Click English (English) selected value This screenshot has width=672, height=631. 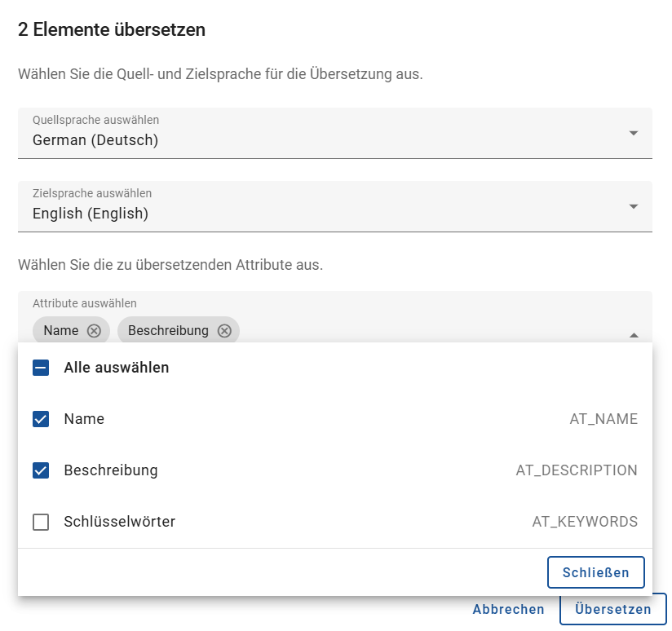[x=91, y=214]
